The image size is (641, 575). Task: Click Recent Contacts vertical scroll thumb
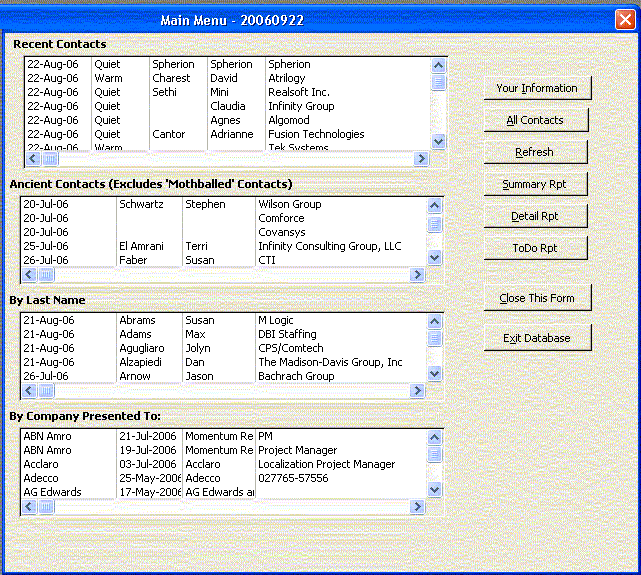tap(438, 83)
